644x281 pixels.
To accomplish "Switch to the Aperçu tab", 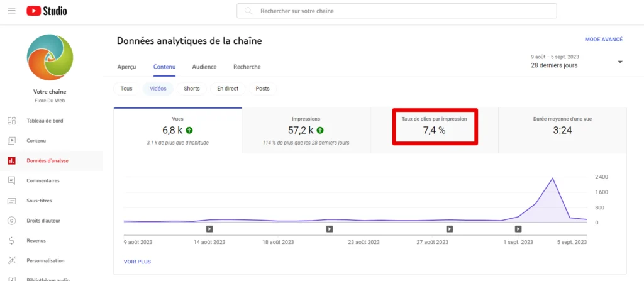I will 126,67.
